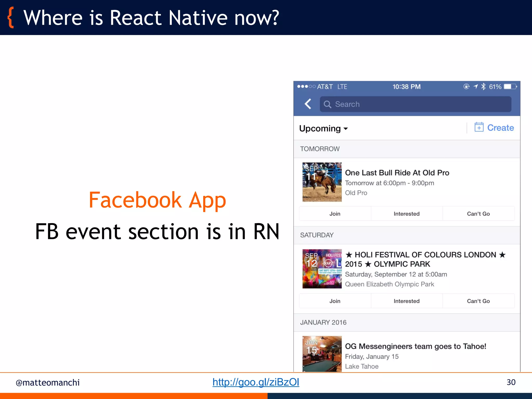Click the location arrow icon in status bar
532x399 pixels.
click(x=475, y=87)
